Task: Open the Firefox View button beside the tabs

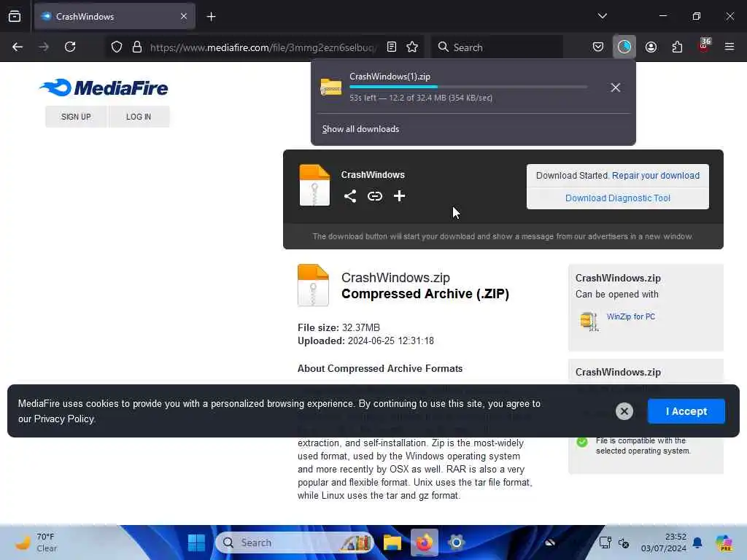Action: [15, 16]
